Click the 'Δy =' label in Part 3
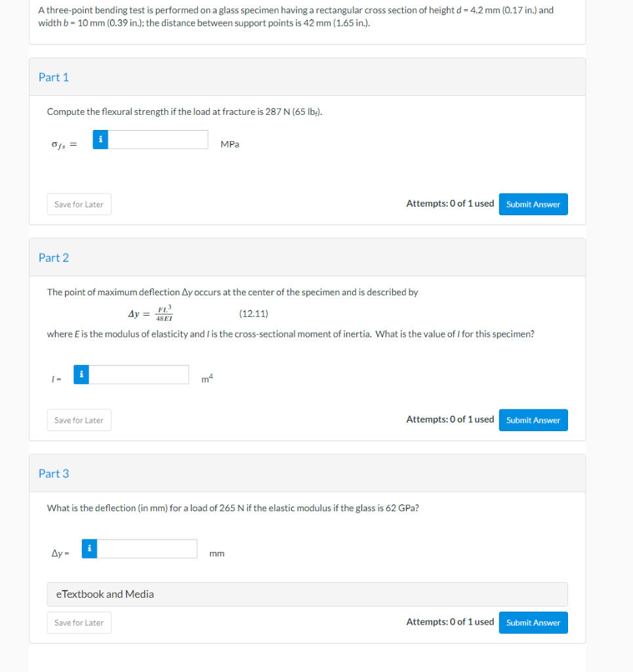Screen dimensions: 633x672 point(60,553)
